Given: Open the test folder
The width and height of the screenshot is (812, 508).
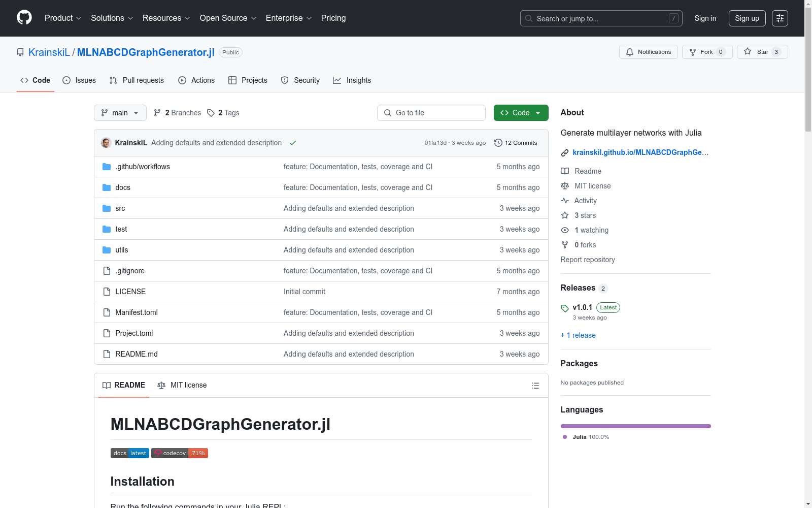Looking at the screenshot, I should click(121, 229).
